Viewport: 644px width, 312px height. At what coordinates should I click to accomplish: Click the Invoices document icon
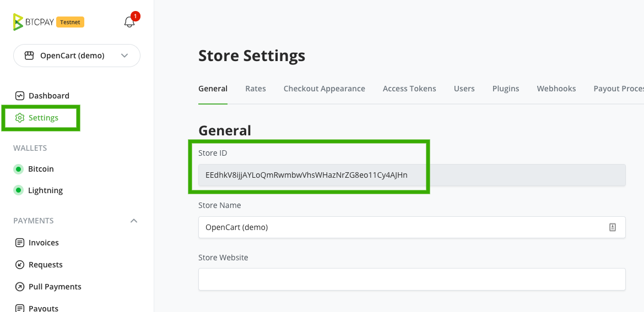pos(19,242)
